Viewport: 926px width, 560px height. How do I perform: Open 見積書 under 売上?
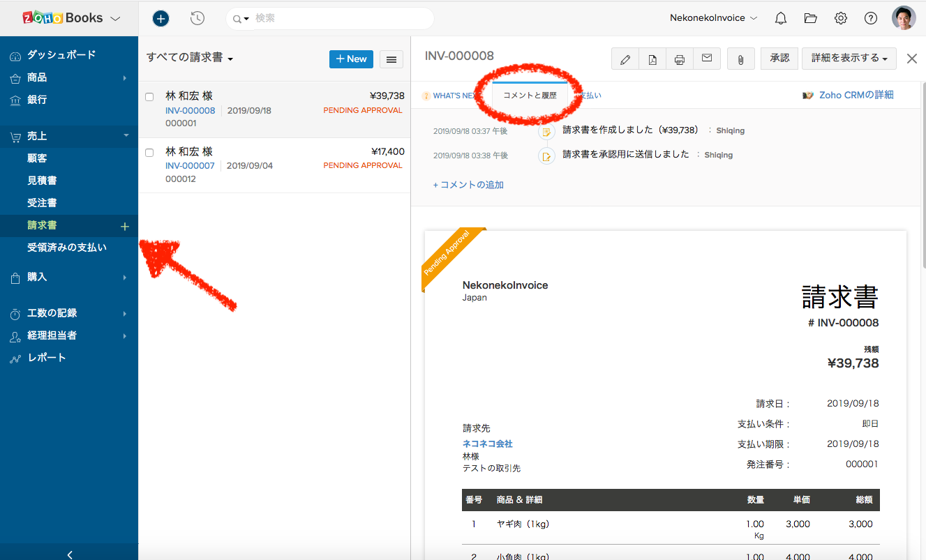[42, 181]
